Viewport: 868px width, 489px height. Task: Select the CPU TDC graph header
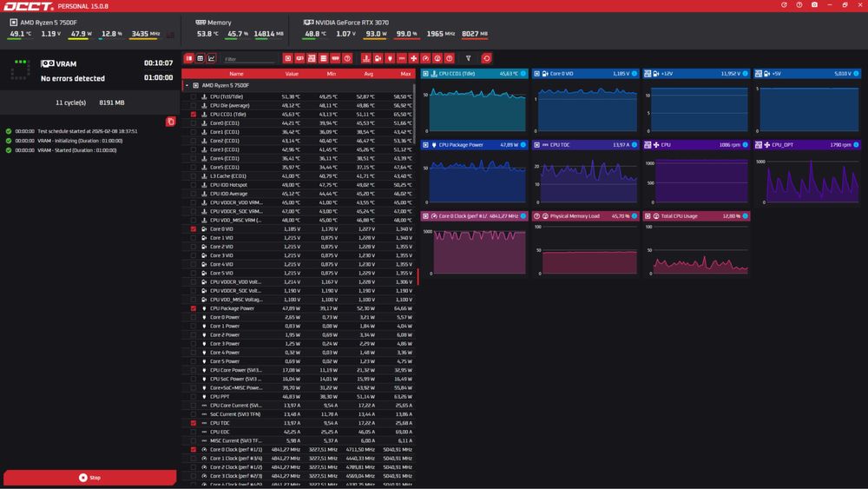click(585, 145)
